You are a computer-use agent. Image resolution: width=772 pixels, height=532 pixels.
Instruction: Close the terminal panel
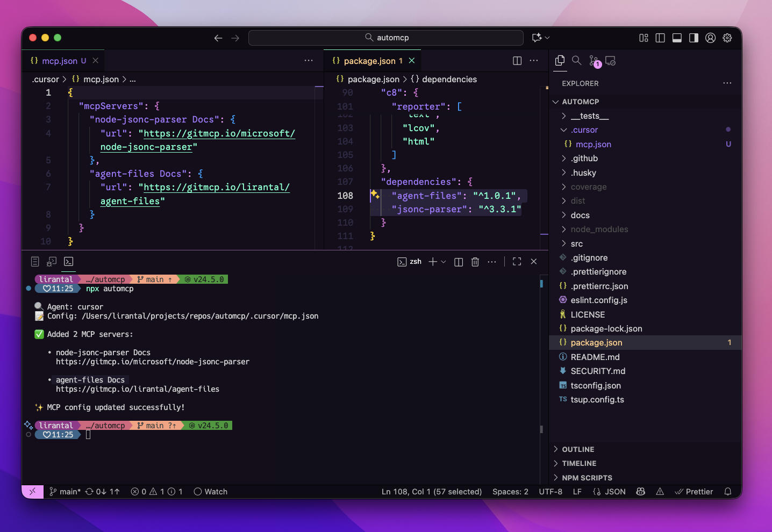[x=534, y=262]
